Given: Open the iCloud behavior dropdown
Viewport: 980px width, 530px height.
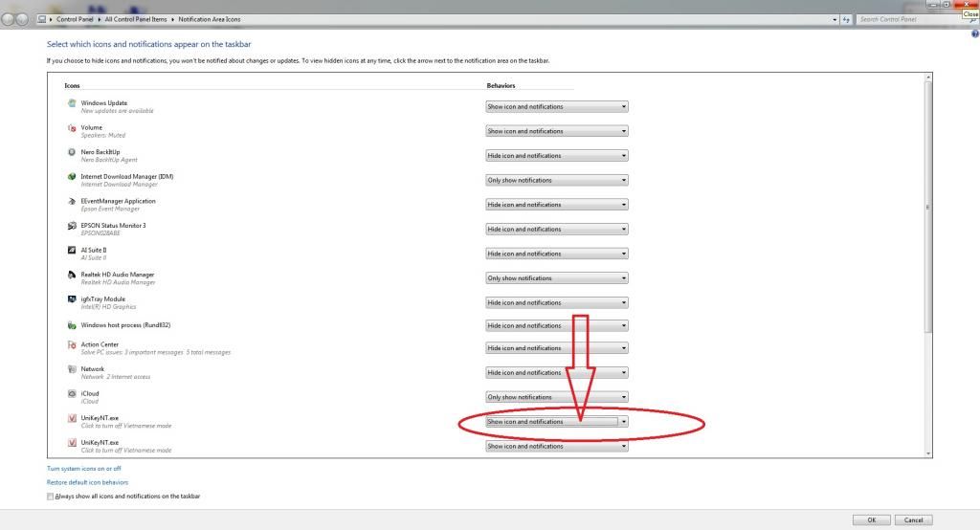Looking at the screenshot, I should (557, 397).
